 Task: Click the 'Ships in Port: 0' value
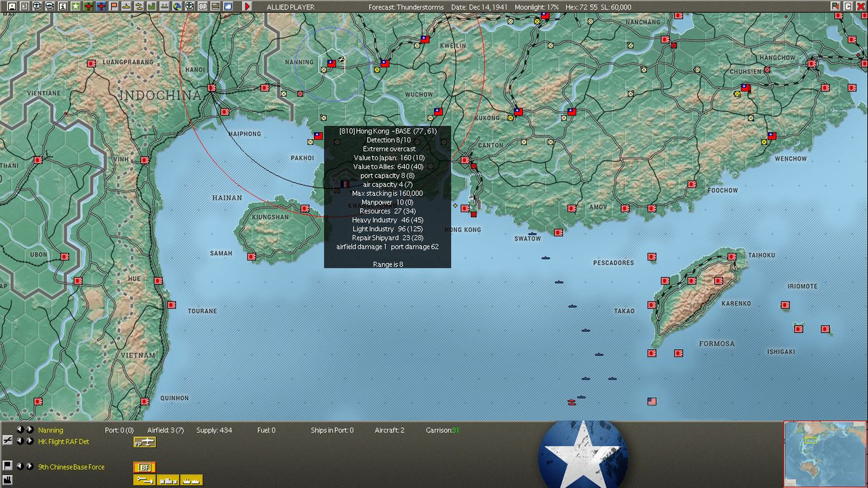tap(332, 430)
